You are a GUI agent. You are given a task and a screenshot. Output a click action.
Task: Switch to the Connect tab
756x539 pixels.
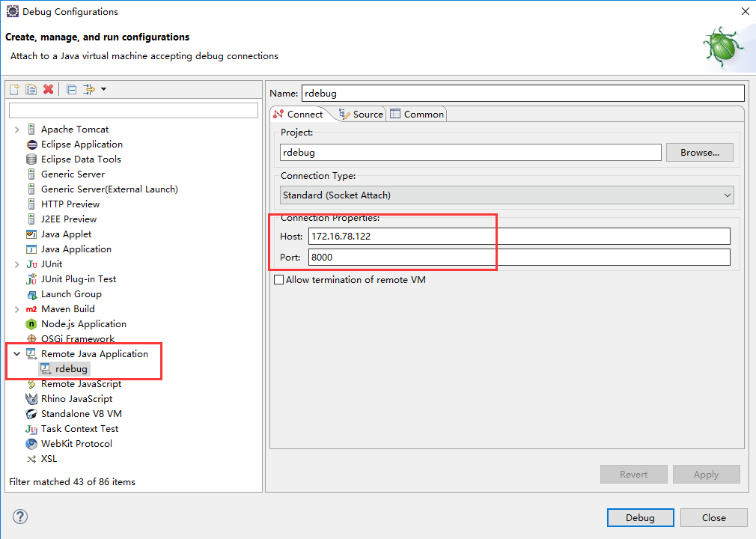(298, 115)
